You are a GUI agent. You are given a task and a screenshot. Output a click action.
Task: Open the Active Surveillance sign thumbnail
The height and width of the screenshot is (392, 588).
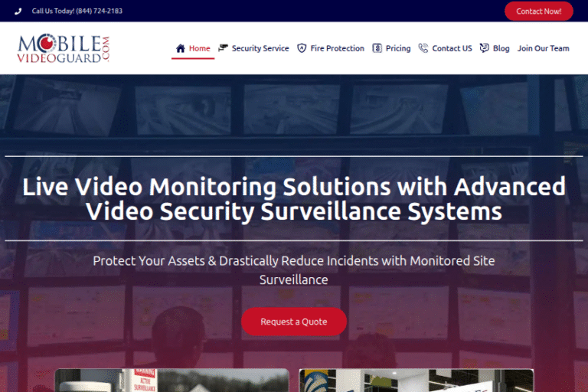click(171, 381)
